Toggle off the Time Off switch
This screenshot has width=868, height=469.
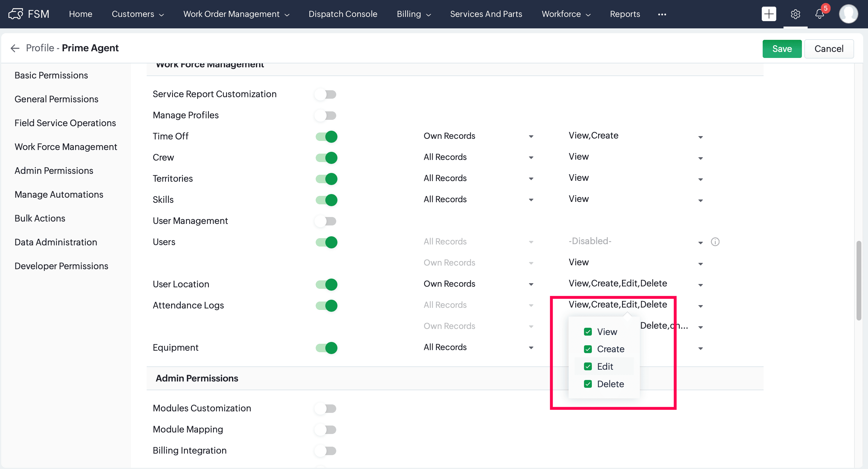point(326,136)
